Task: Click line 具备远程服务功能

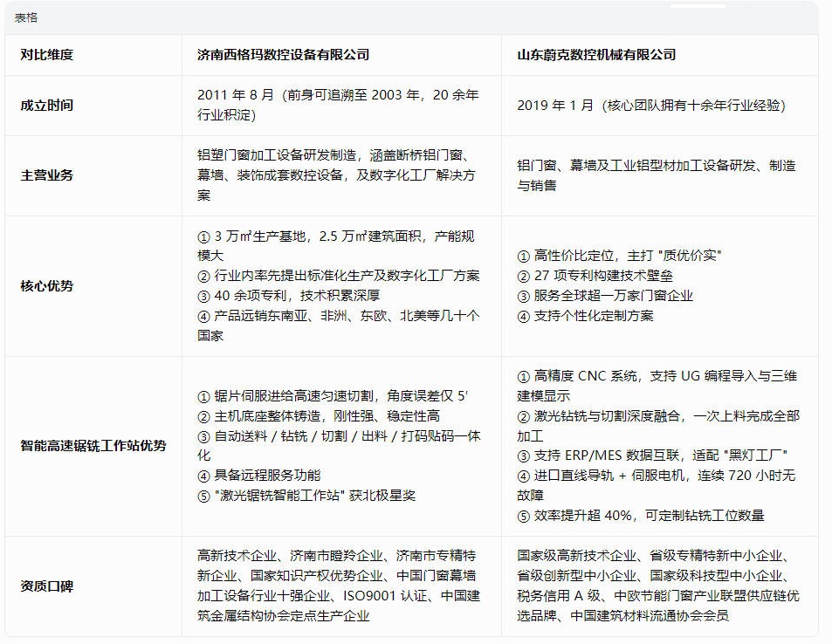Action: point(259,476)
